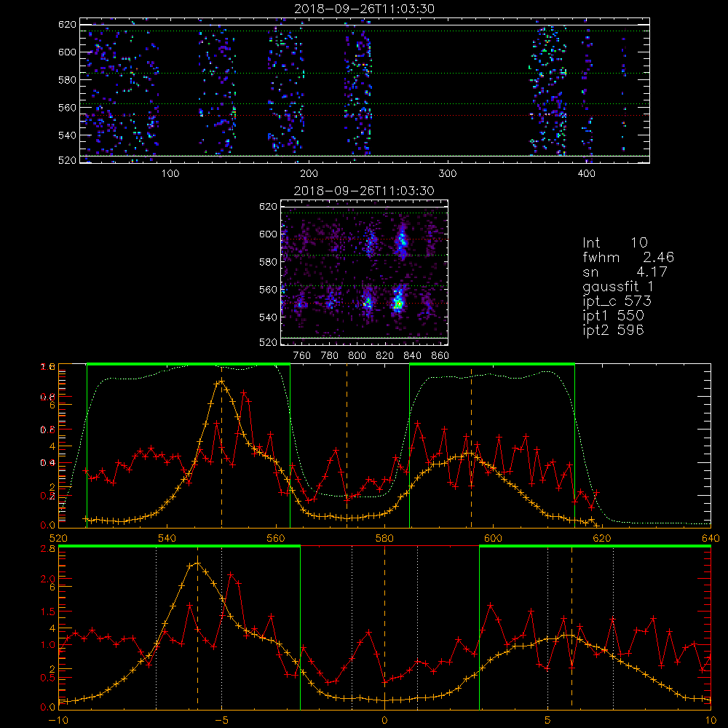
Task: Select the 'sn 4.17' readout line
Action: 625,272
